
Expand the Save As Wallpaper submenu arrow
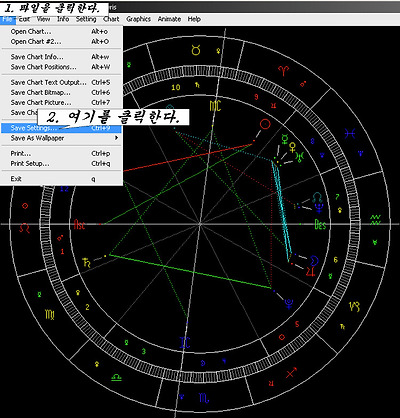coord(116,138)
